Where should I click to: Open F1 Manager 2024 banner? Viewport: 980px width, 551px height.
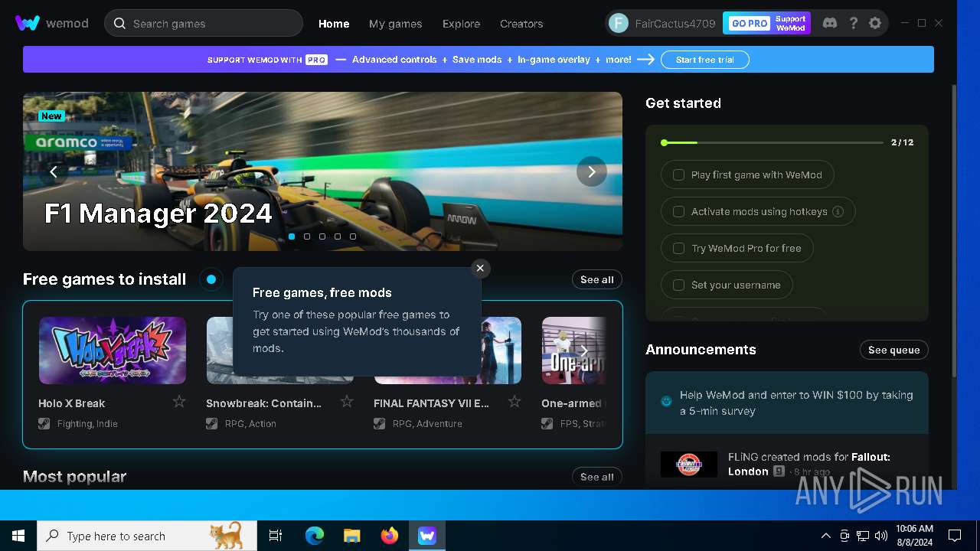[322, 171]
